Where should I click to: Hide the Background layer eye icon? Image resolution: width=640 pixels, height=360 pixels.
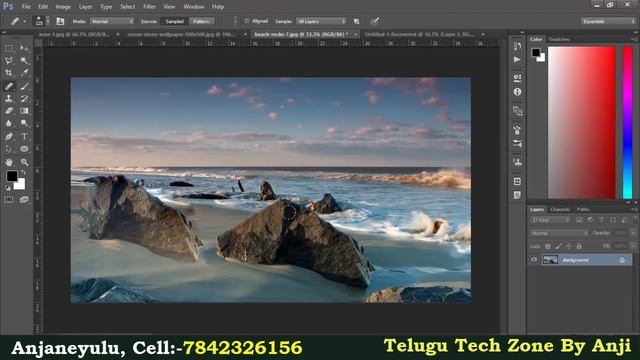point(534,260)
